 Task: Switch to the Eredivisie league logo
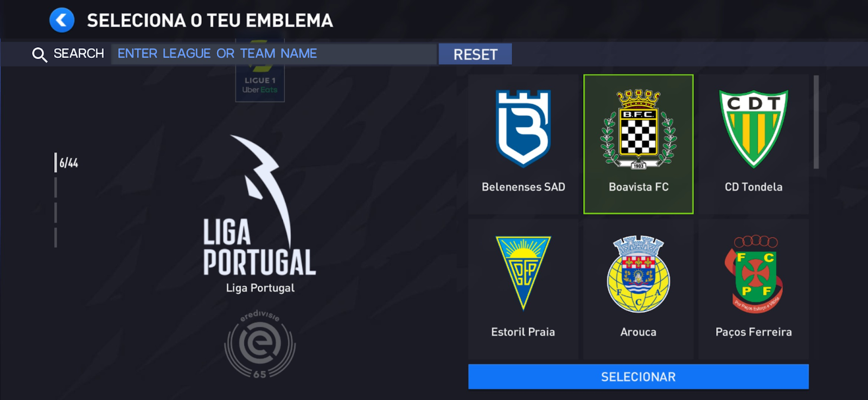click(260, 344)
